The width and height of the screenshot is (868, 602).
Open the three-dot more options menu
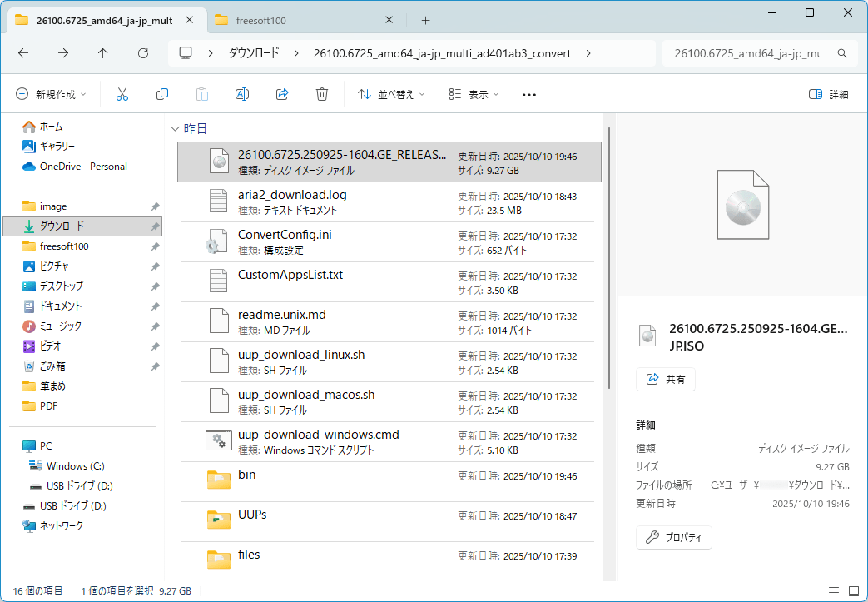(528, 95)
